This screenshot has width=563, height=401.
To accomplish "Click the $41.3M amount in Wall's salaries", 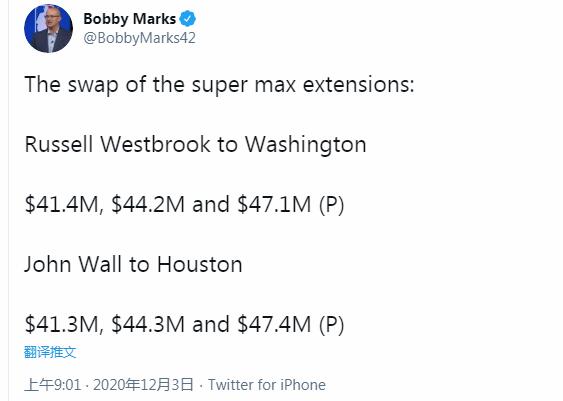I will point(61,324).
